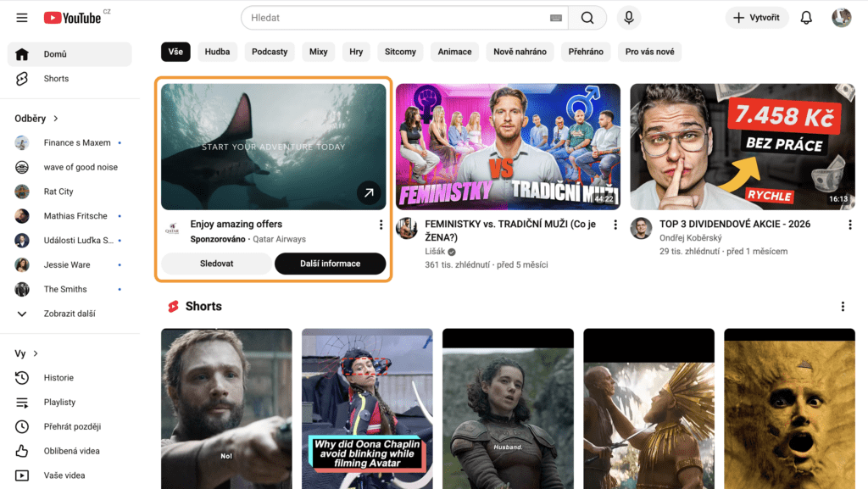Select the Podcasty filter chip
Image resolution: width=868 pixels, height=489 pixels.
(x=270, y=52)
